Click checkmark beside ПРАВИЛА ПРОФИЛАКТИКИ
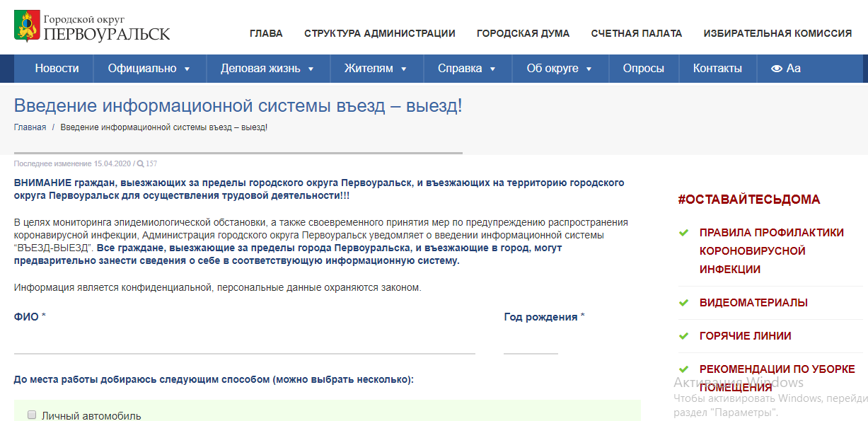Image resolution: width=868 pixels, height=421 pixels. pos(683,233)
